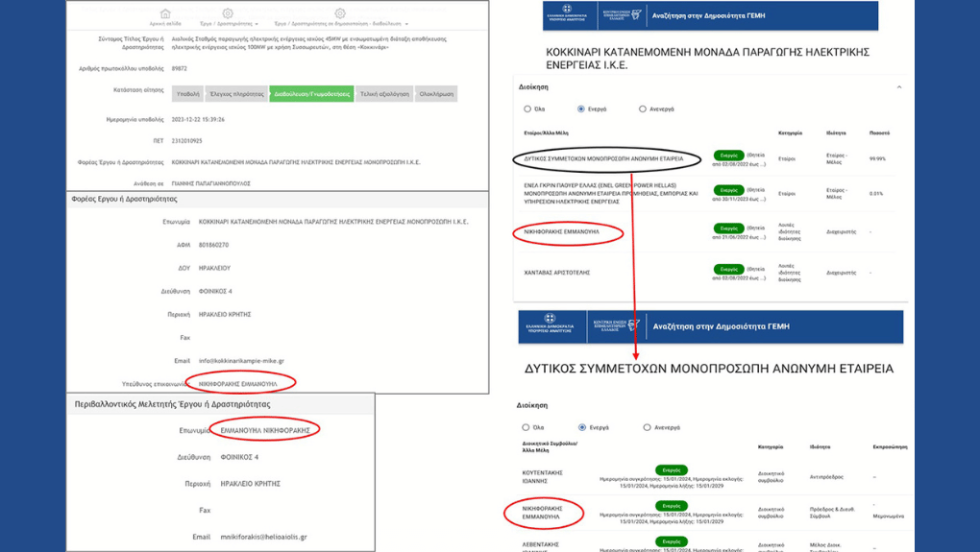Click the gear icon above the δημοσιοποίηση - διαβούλευση menu

click(339, 13)
